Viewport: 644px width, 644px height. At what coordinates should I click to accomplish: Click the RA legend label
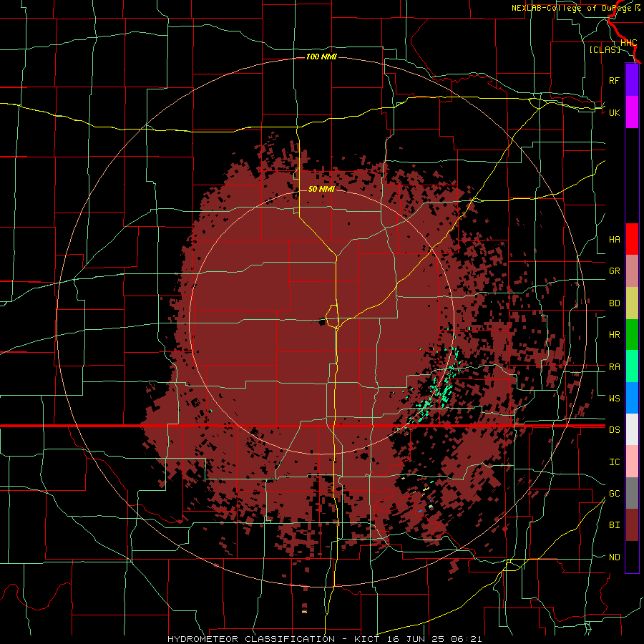tap(615, 367)
